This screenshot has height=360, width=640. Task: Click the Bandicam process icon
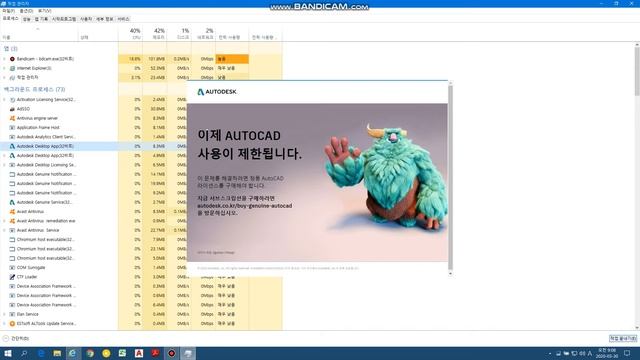(x=12, y=59)
